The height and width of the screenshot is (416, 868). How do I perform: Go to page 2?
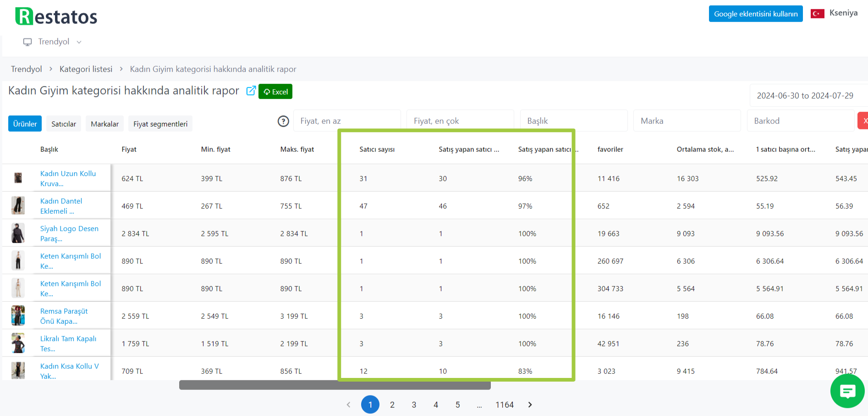[x=392, y=405]
